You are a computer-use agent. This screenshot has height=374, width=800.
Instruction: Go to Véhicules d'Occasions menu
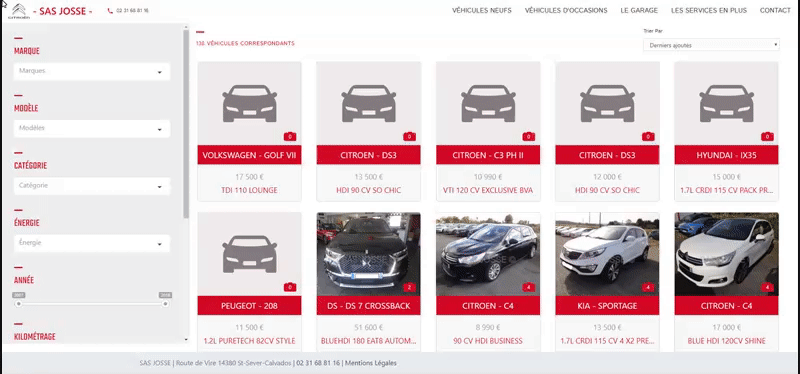pos(566,10)
